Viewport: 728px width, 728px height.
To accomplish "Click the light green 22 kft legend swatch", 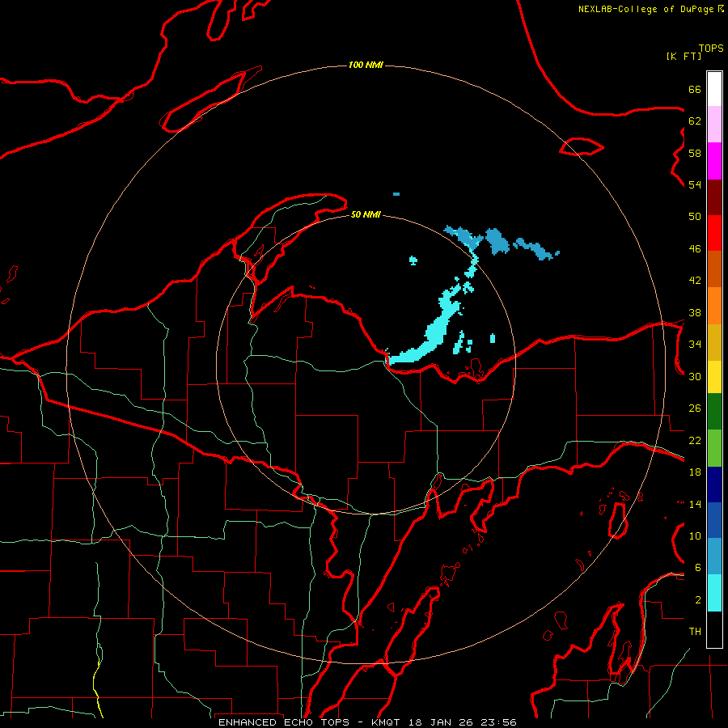I will click(x=714, y=448).
